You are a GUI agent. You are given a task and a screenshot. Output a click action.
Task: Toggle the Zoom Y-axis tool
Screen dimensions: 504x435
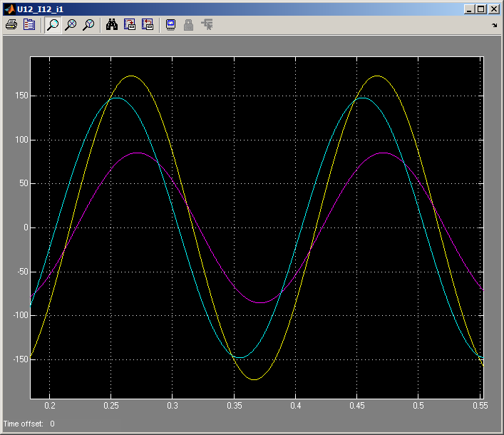(x=88, y=25)
